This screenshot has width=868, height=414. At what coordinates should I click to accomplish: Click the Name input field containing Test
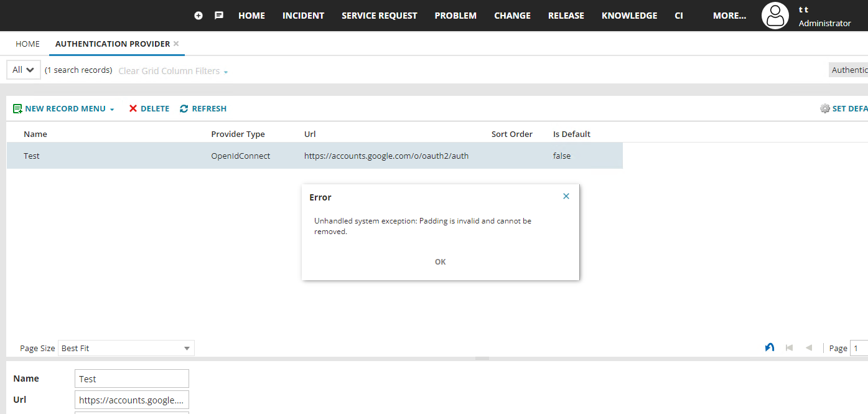coord(132,379)
